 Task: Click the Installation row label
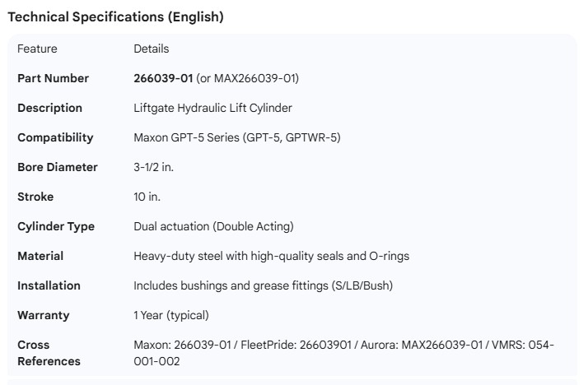tap(49, 285)
